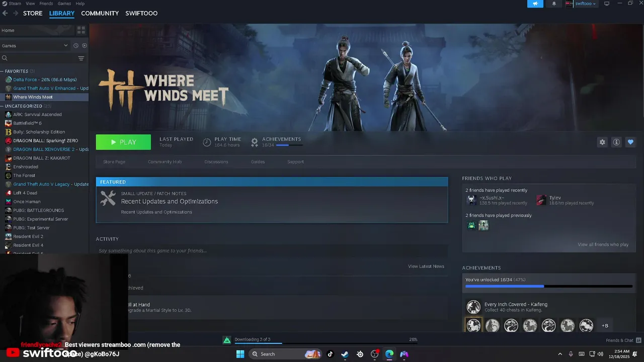Screen dimensions: 644x362
Task: Go forward with the right arrow
Action: pyautogui.click(x=16, y=13)
